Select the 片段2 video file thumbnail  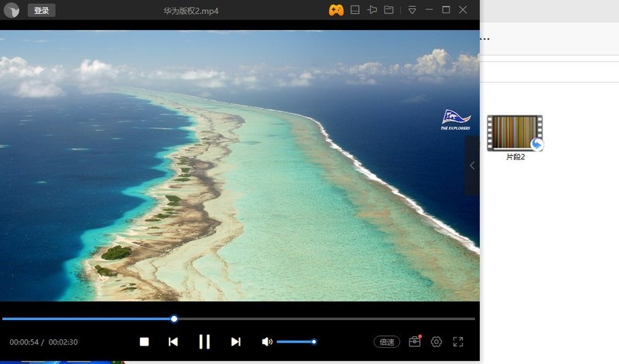tap(515, 133)
